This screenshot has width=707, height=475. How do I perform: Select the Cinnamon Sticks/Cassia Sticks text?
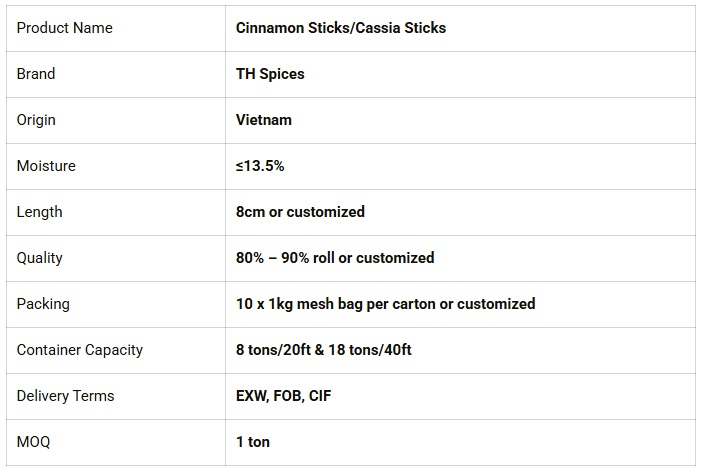click(341, 28)
